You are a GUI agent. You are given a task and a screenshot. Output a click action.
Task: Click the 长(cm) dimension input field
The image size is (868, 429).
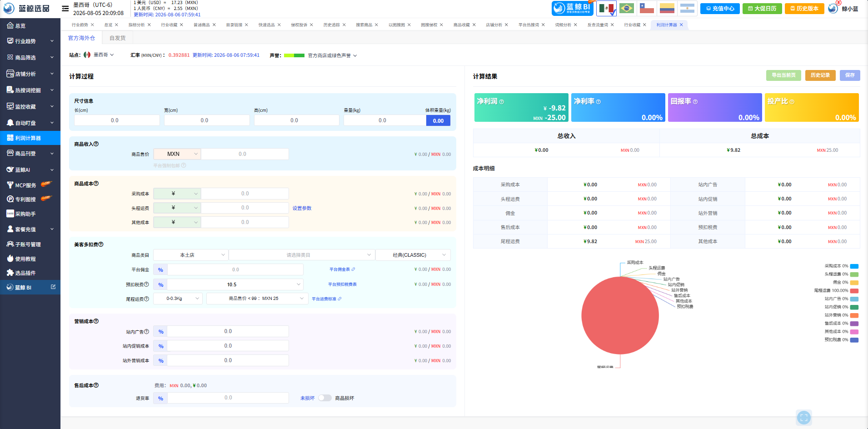[117, 120]
